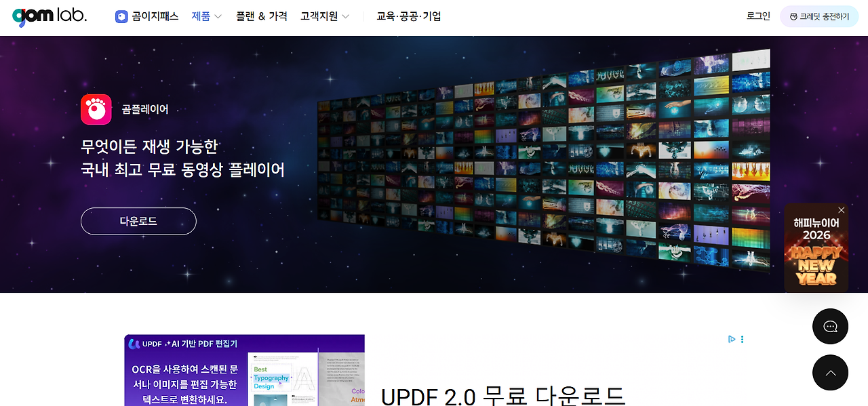Open the ad options three-dot menu
This screenshot has width=868, height=406.
click(x=742, y=339)
